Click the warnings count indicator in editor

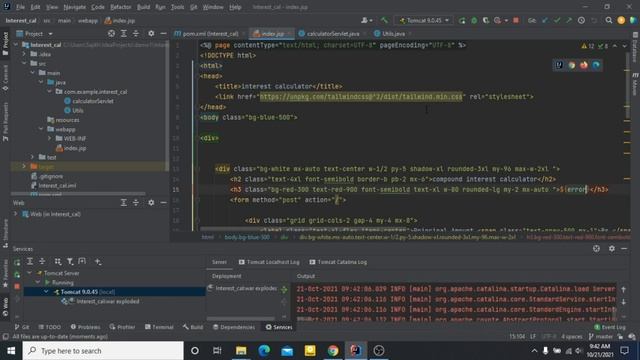(x=588, y=46)
